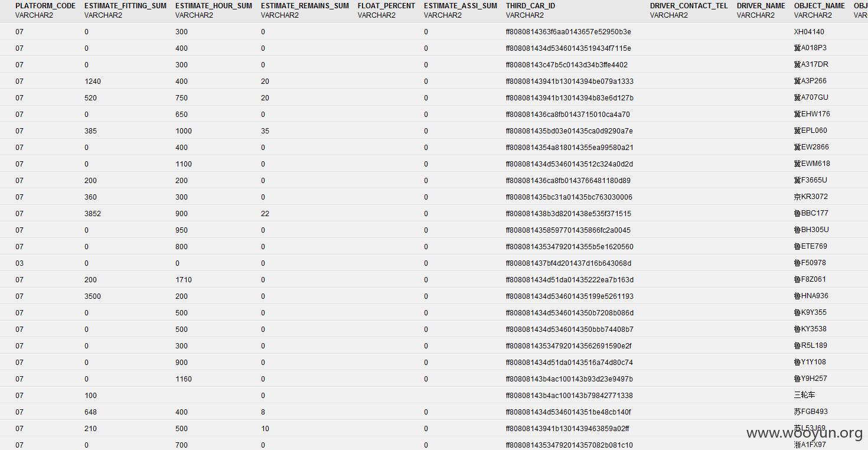The width and height of the screenshot is (868, 450).
Task: Select remains sum value 22
Action: (x=265, y=214)
